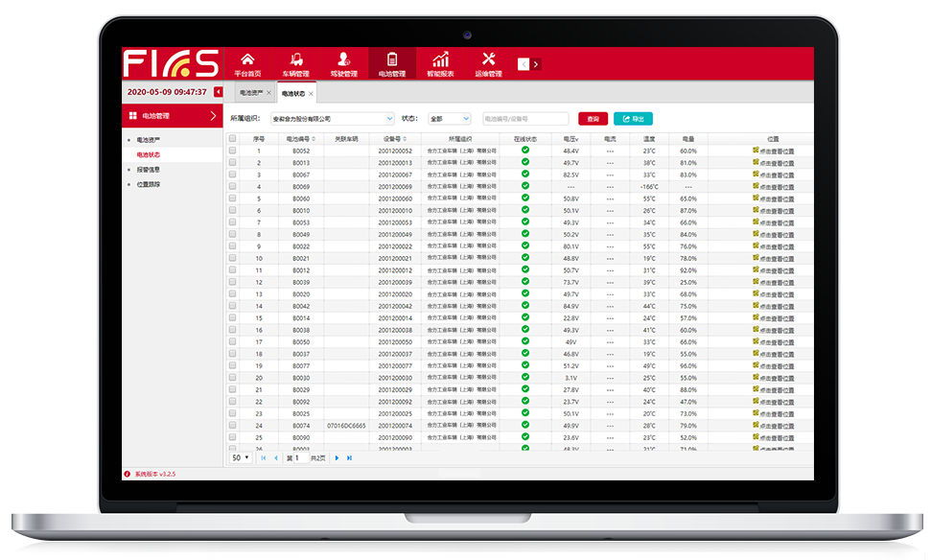Click the red 查询 search button

tap(593, 119)
